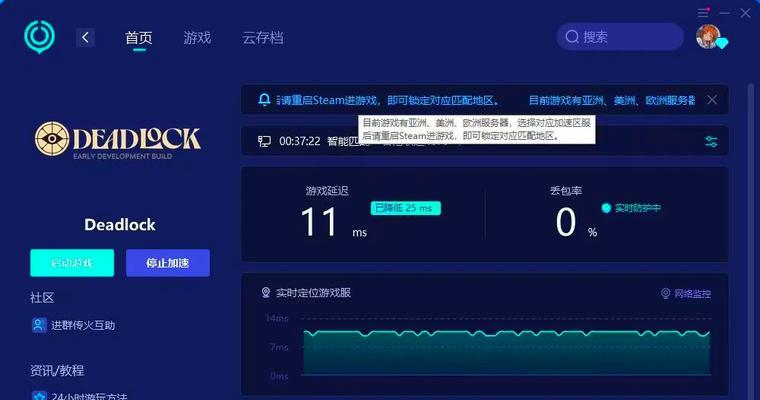Click the 停止加速 button
760x400 pixels.
point(168,263)
